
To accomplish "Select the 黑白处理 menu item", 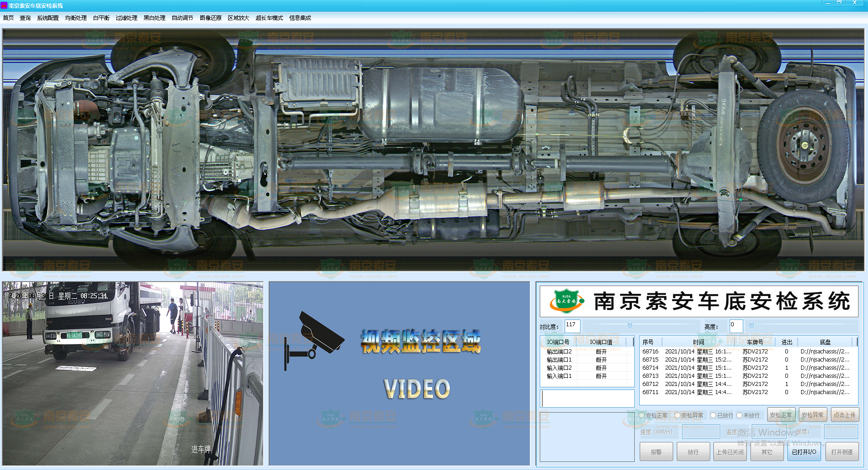I will click(x=155, y=18).
